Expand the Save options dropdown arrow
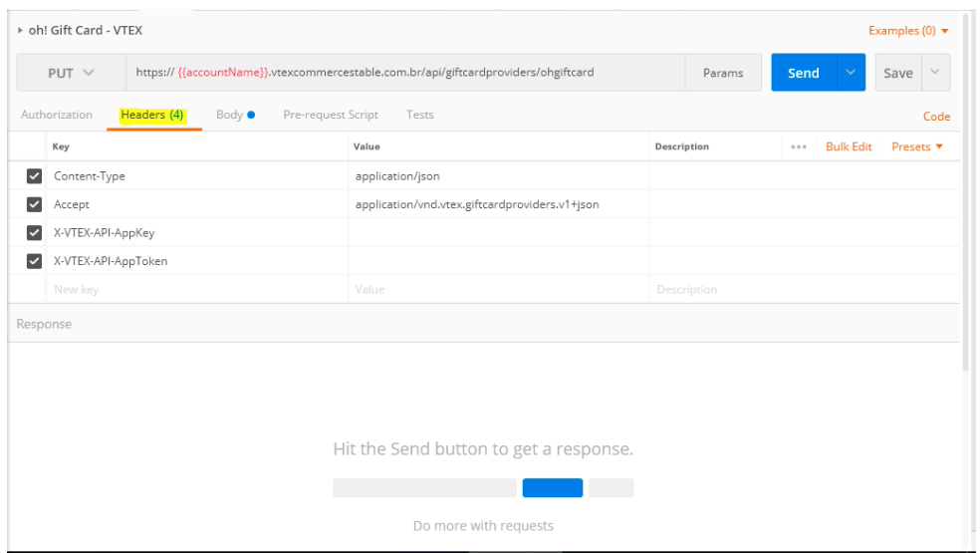The image size is (980, 553). pyautogui.click(x=935, y=73)
